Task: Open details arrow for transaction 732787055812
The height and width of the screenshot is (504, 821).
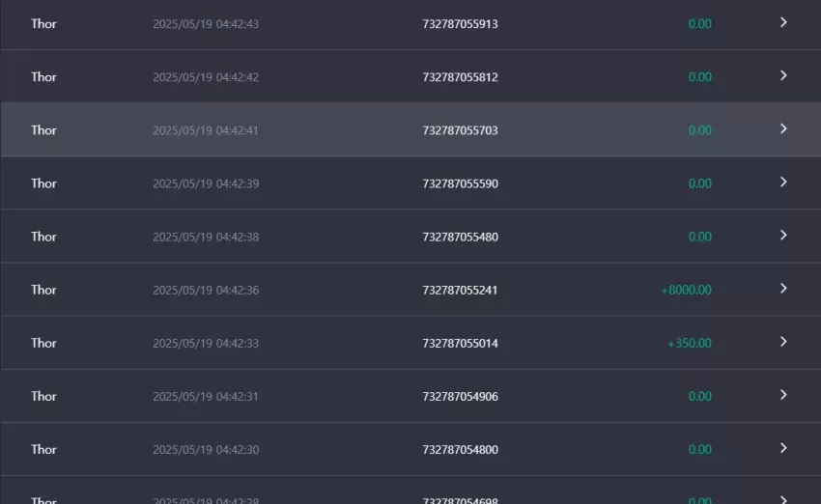Action: (783, 76)
